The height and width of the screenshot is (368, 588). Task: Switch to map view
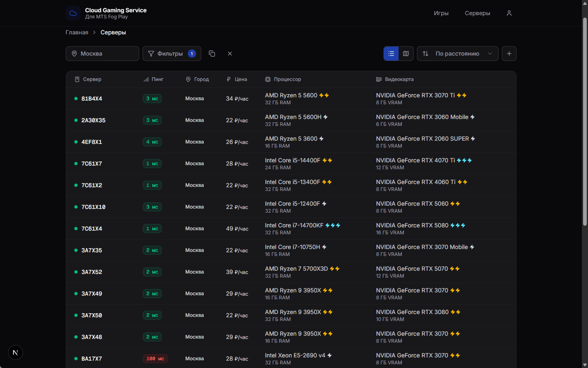tap(406, 54)
